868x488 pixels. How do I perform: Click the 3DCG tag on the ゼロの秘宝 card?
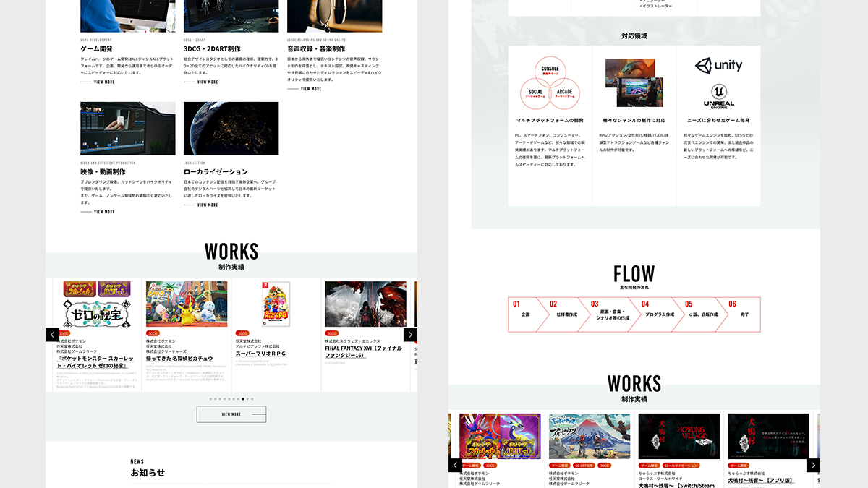click(x=64, y=333)
